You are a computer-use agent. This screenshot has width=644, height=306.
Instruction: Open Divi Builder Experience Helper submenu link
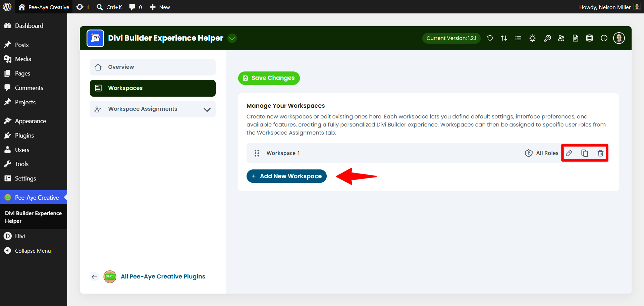(33, 217)
